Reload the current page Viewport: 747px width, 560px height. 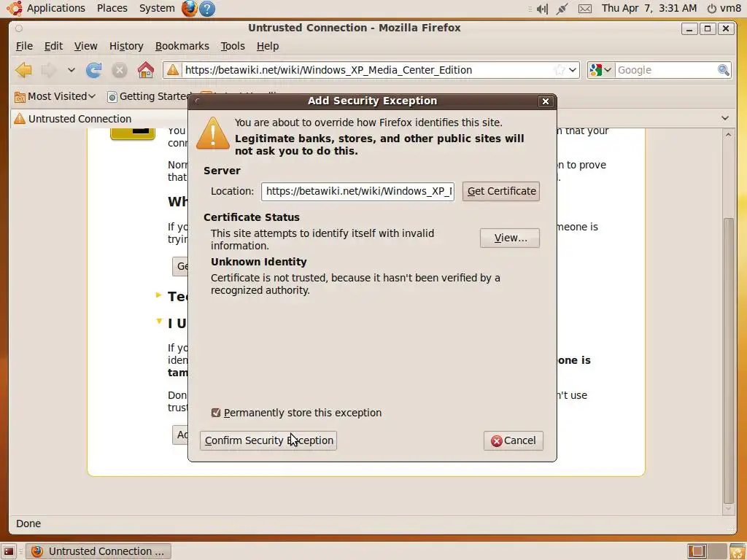point(93,71)
